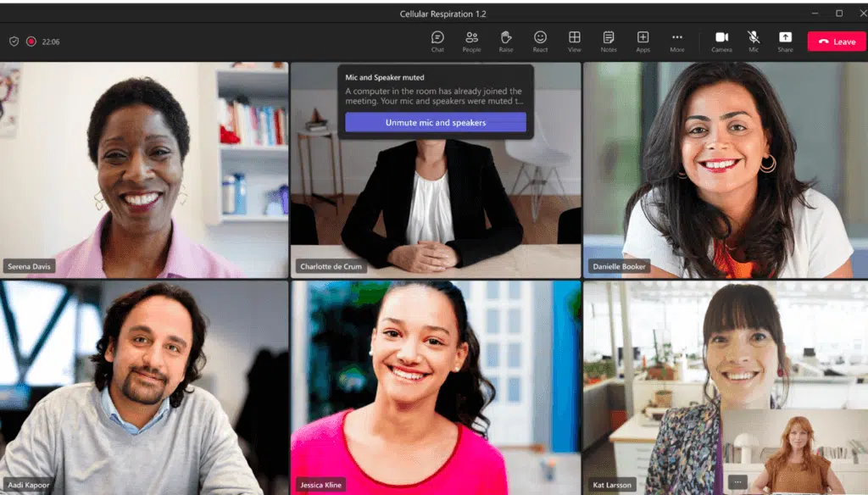Screen dimensions: 868x495
Task: Click the Mic and Speaker muted heading
Action: (385, 77)
